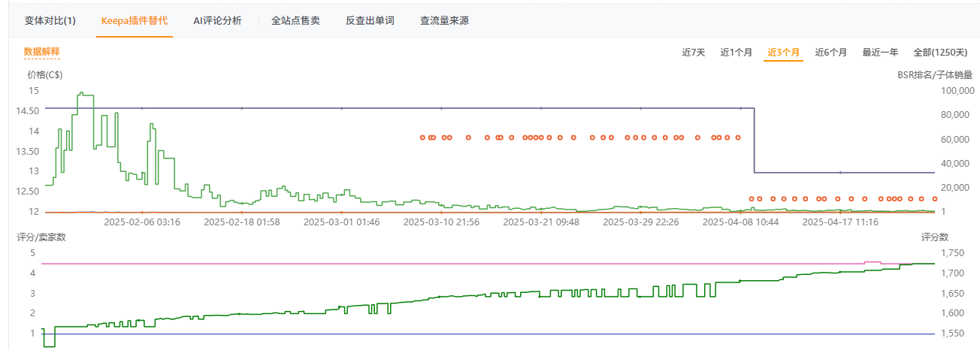The width and height of the screenshot is (980, 350).
Task: Select the 近3个月 time range
Action: click(783, 53)
